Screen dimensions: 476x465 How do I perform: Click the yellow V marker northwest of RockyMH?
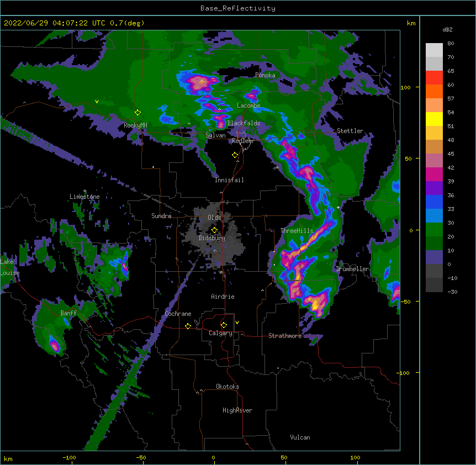pos(97,102)
